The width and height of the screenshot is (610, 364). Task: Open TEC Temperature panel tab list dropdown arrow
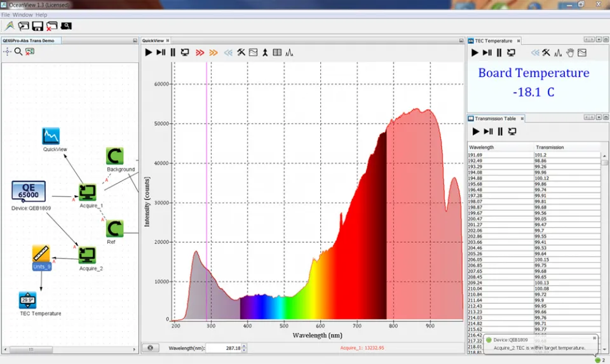(x=599, y=39)
